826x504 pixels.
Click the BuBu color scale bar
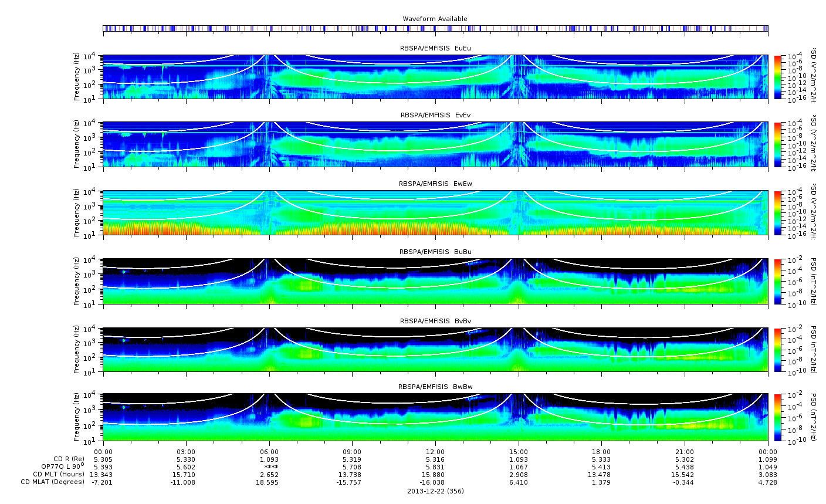pyautogui.click(x=778, y=281)
